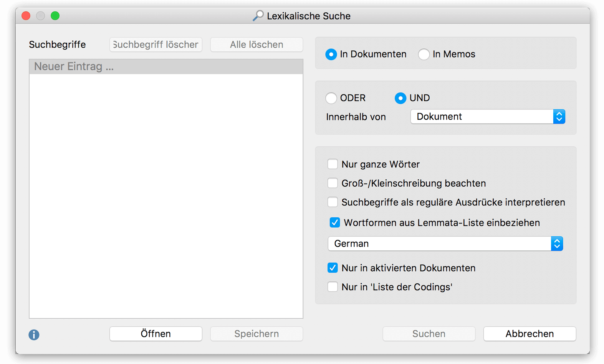
Task: Toggle Groß-/Kleinschreibung beachten checkbox
Action: tap(333, 183)
